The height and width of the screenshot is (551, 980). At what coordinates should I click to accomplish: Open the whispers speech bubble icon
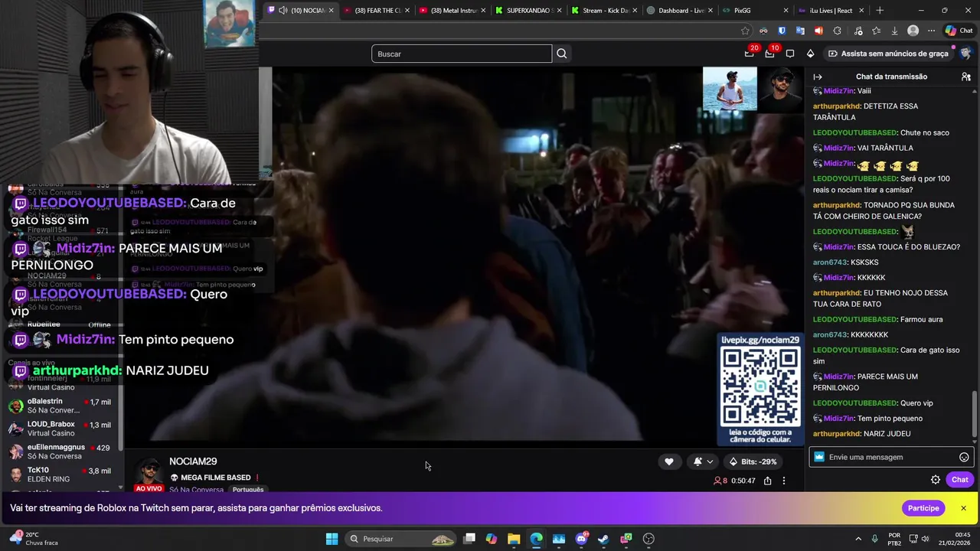pos(790,54)
